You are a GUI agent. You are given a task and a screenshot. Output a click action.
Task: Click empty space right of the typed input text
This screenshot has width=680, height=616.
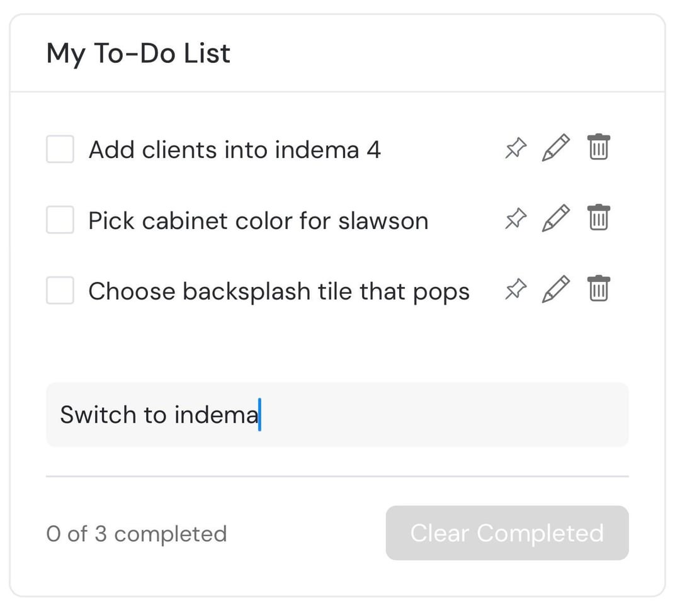[x=441, y=415]
